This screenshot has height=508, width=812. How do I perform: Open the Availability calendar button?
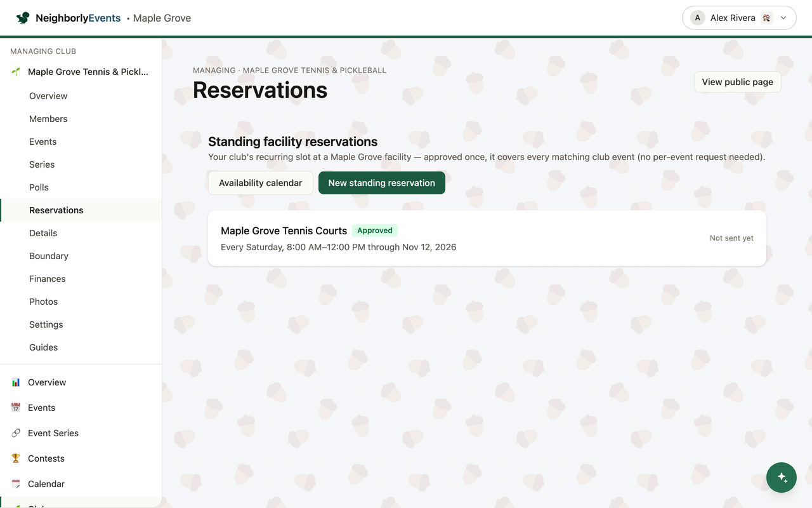tap(261, 183)
